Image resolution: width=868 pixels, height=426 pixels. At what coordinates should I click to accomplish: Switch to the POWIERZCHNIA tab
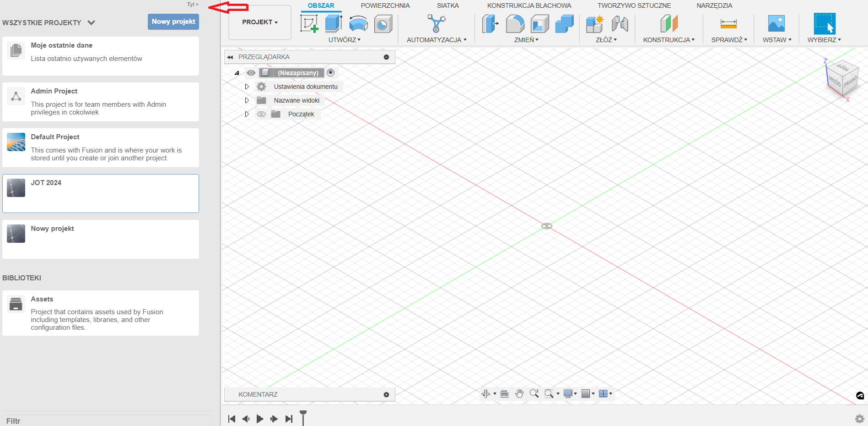(x=385, y=5)
